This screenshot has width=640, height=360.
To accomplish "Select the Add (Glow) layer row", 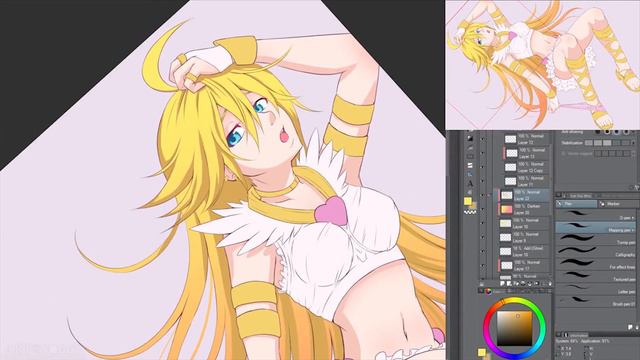I will click(x=525, y=251).
